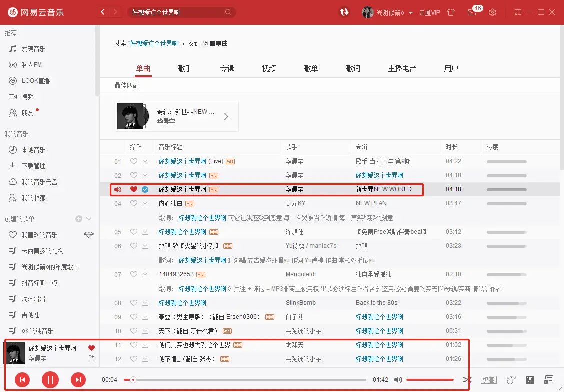
Task: Open album link in row 02
Action: click(x=379, y=175)
